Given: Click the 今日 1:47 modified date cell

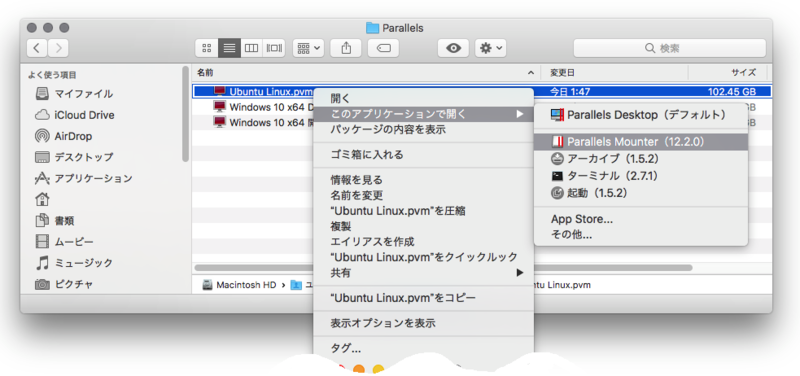Looking at the screenshot, I should click(x=569, y=92).
